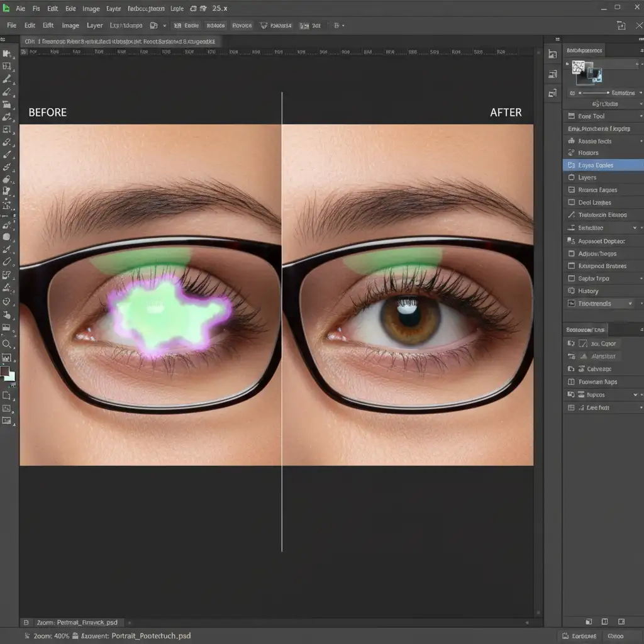Click the History panel icon
The width and height of the screenshot is (644, 644).
click(x=571, y=291)
